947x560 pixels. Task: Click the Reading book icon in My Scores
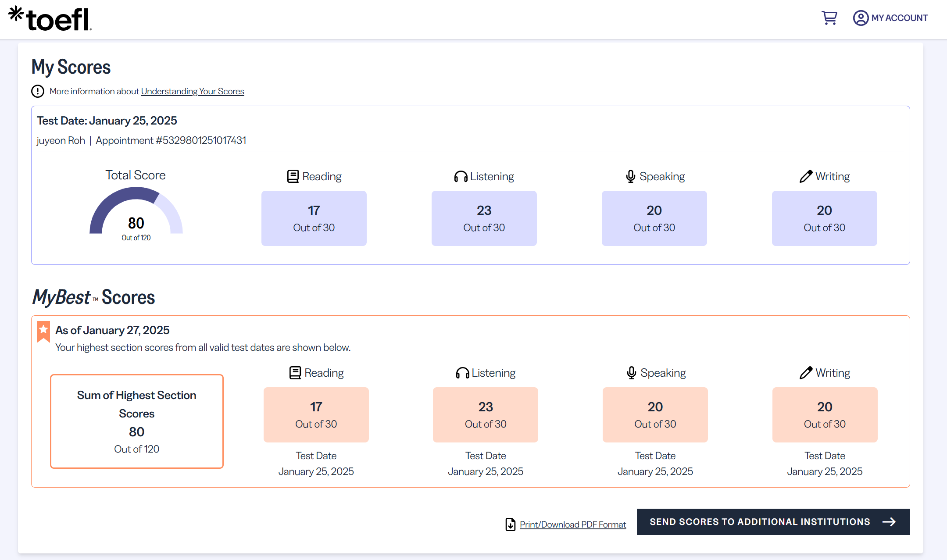click(293, 176)
